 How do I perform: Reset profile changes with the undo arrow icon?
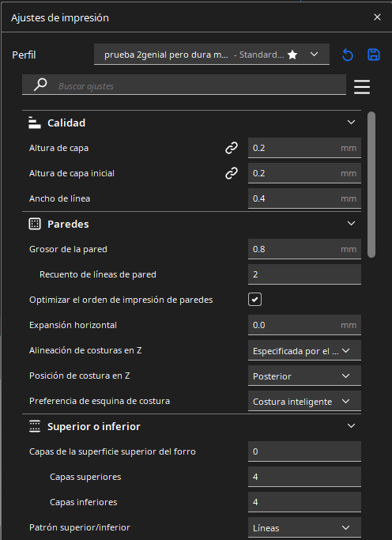(348, 55)
